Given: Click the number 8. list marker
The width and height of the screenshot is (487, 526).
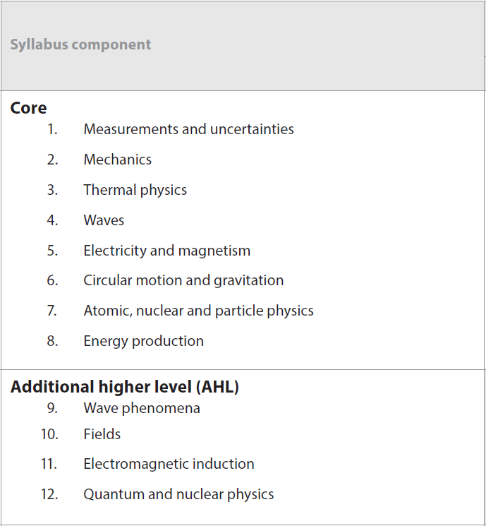Looking at the screenshot, I should pos(52,341).
